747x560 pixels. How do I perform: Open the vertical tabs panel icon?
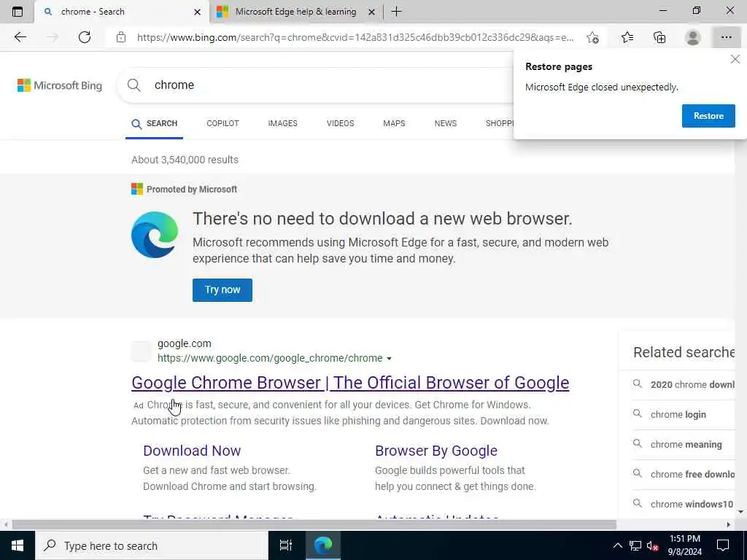18,12
